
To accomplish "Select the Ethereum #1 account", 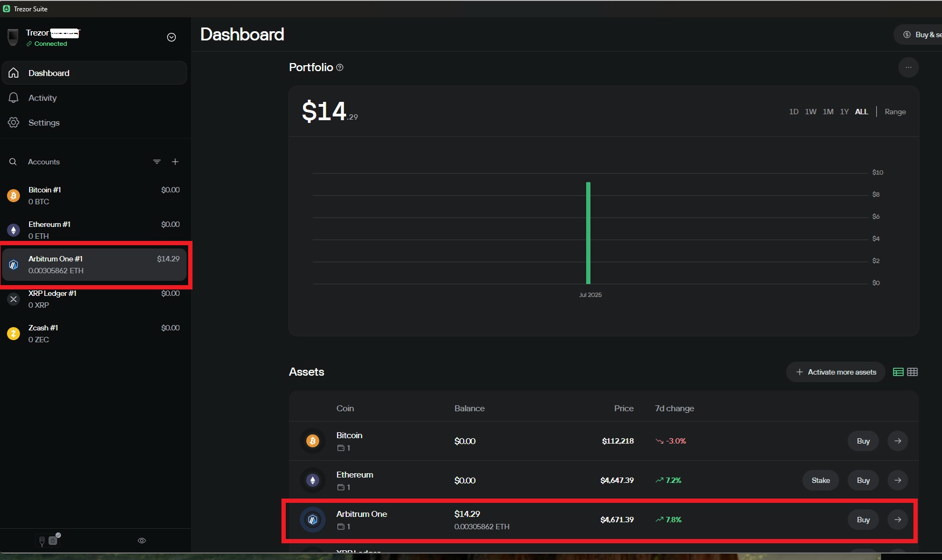I will [x=94, y=230].
